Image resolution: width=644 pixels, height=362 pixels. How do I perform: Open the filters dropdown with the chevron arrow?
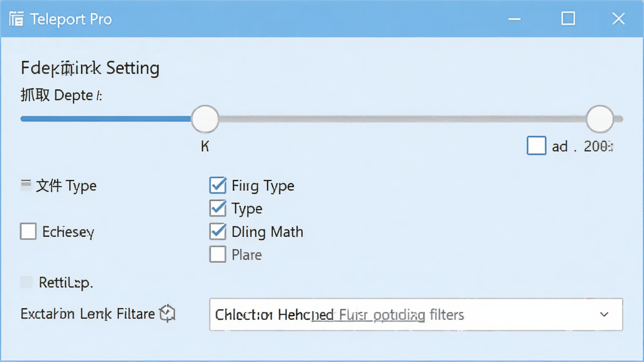(x=604, y=314)
